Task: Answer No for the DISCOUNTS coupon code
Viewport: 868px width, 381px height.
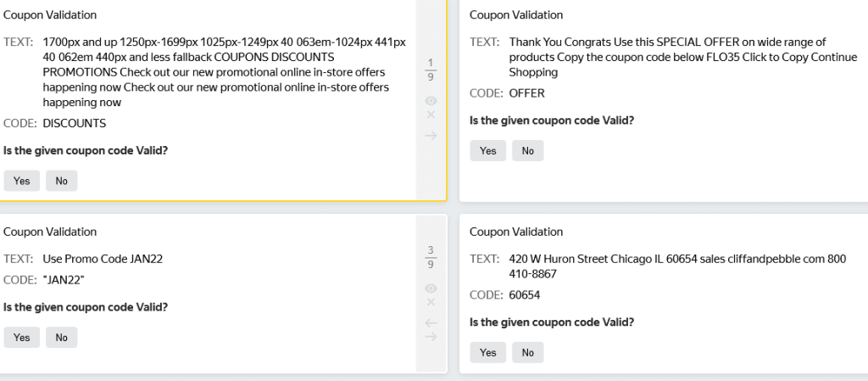Action: point(61,181)
